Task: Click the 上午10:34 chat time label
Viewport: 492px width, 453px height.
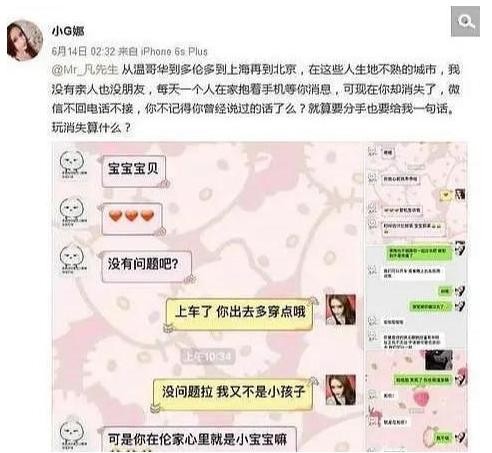Action: pos(207,356)
